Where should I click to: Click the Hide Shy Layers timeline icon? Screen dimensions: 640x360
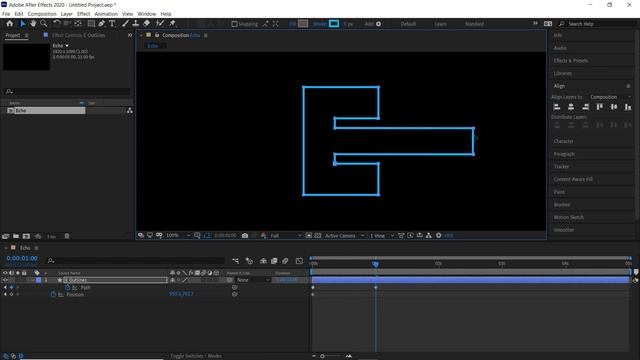point(263,261)
